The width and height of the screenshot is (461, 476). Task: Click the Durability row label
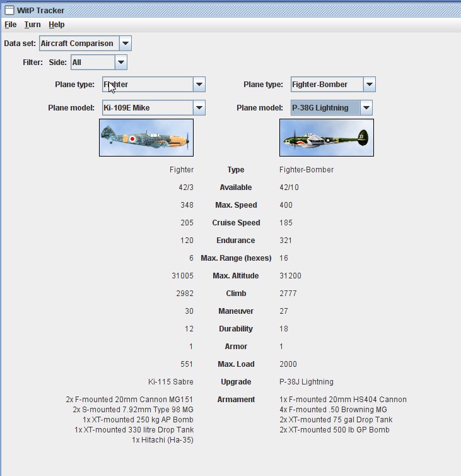click(236, 329)
